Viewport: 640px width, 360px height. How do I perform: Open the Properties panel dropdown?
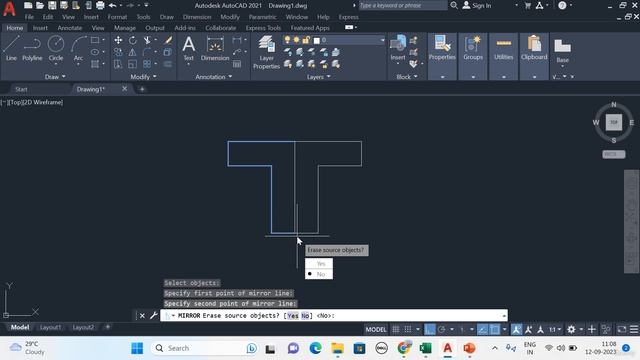click(x=442, y=77)
